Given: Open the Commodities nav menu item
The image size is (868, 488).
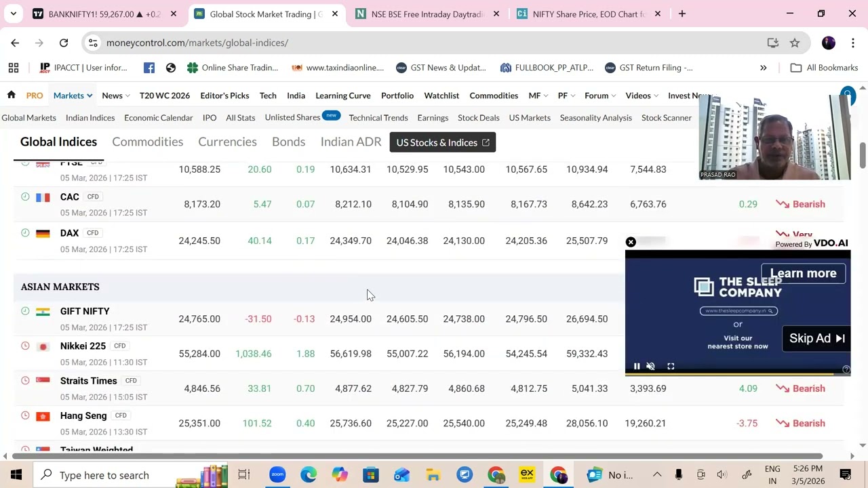Looking at the screenshot, I should click(494, 96).
